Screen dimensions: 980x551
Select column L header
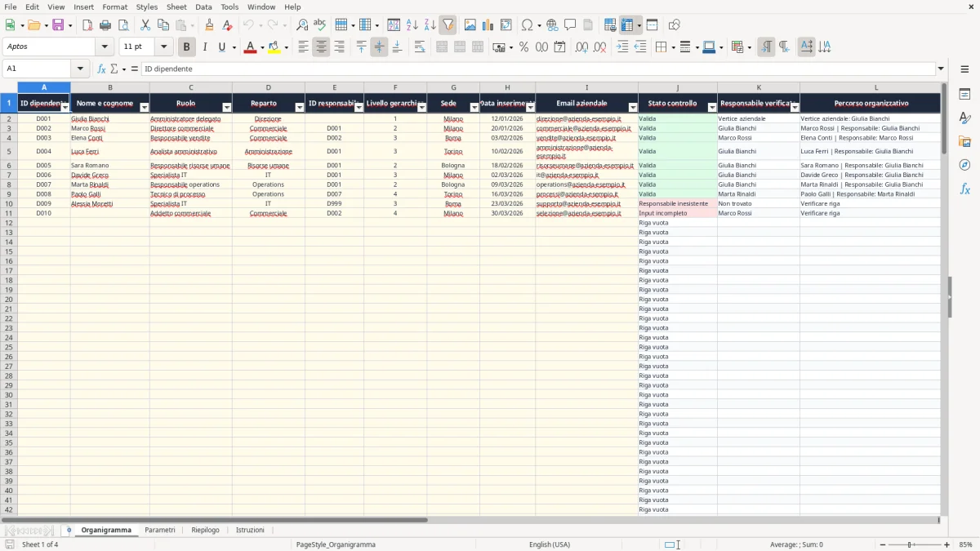click(875, 87)
